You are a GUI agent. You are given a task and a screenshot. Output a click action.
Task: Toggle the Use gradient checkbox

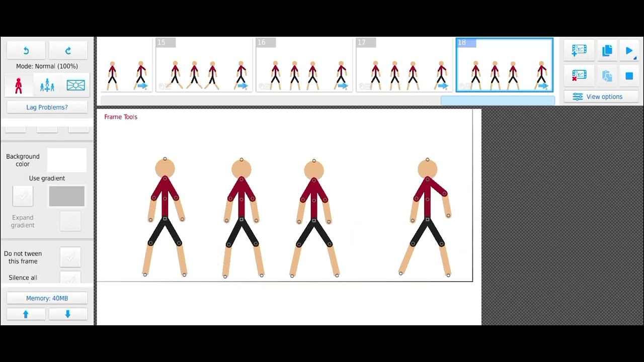pos(23,196)
